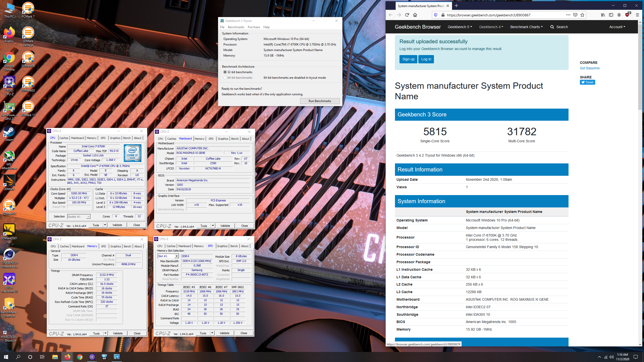Screen dimensions: 644x362
Task: Open 3DMark 11 desktop icon
Action: tap(28, 109)
